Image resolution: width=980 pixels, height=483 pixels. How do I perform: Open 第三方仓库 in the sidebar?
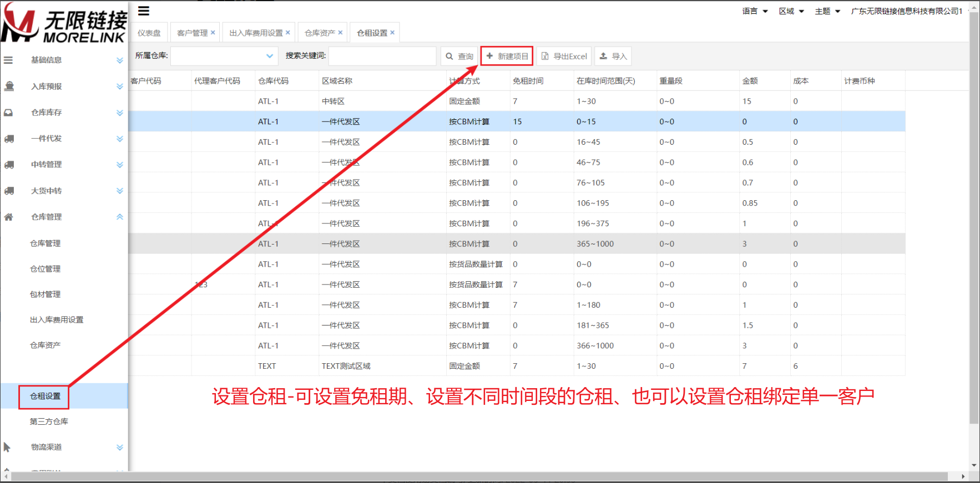[x=49, y=421]
